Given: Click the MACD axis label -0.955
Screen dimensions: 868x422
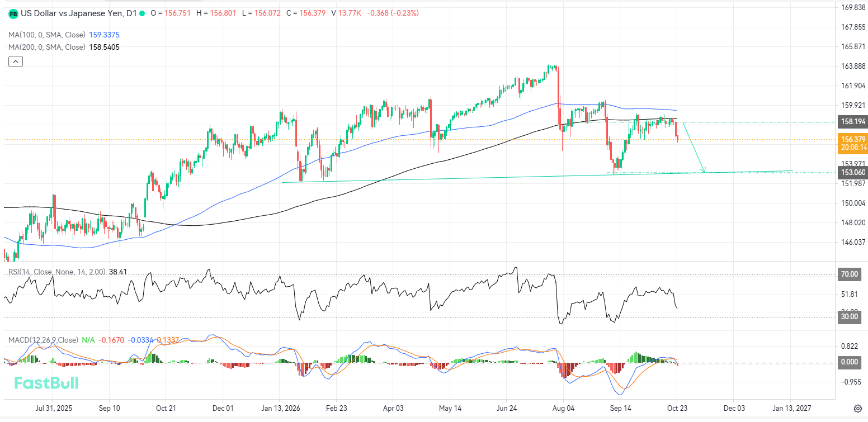Looking at the screenshot, I should point(851,382).
